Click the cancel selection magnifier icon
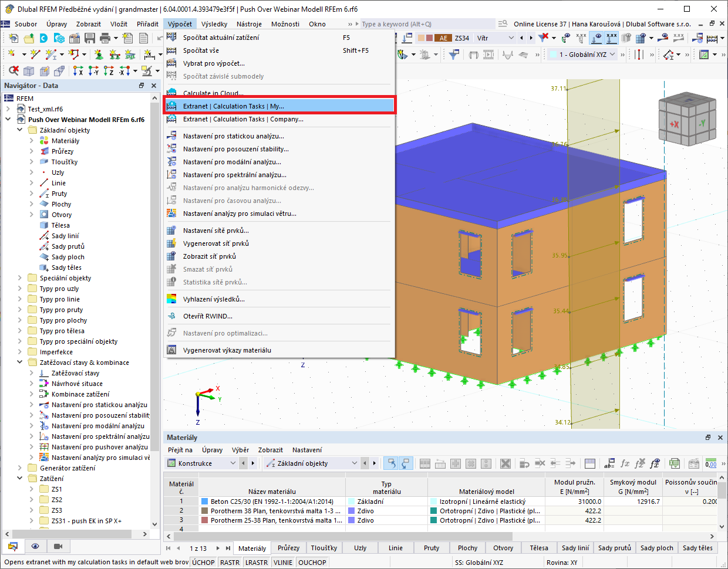 [14, 71]
